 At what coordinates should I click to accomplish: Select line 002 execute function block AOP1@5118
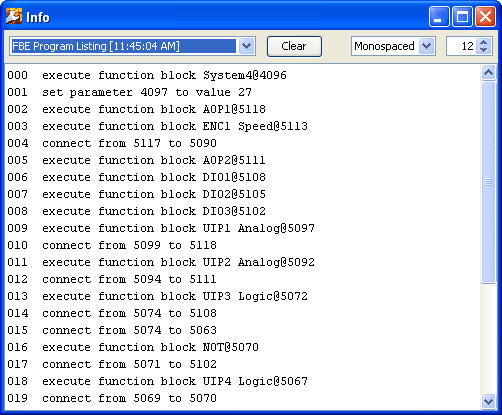[136, 109]
